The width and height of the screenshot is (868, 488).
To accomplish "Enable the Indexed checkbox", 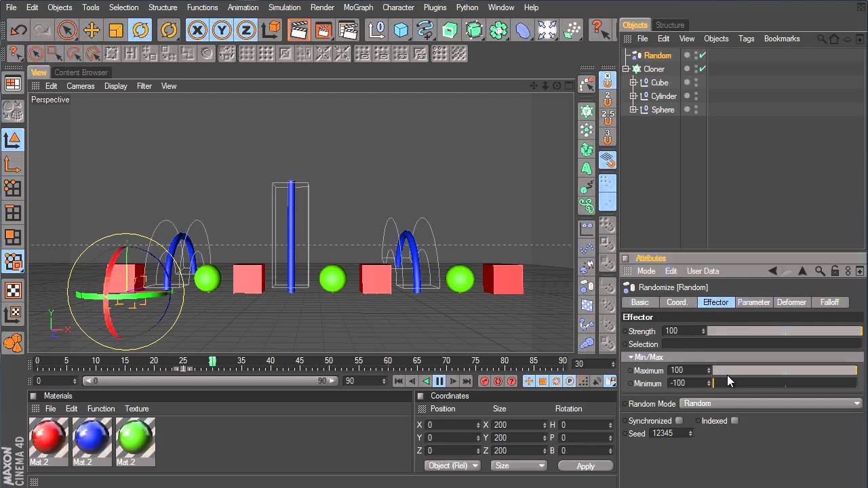I will coord(734,421).
